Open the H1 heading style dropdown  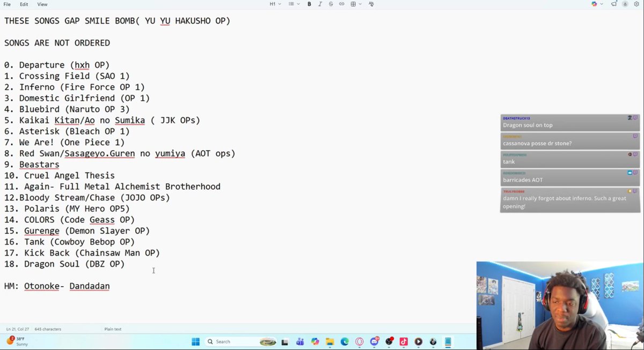274,4
